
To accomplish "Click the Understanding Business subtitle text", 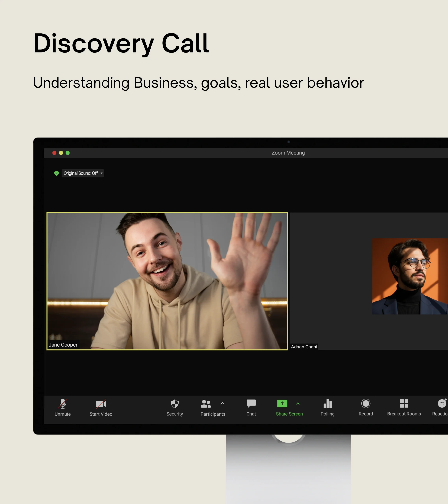I will click(198, 83).
